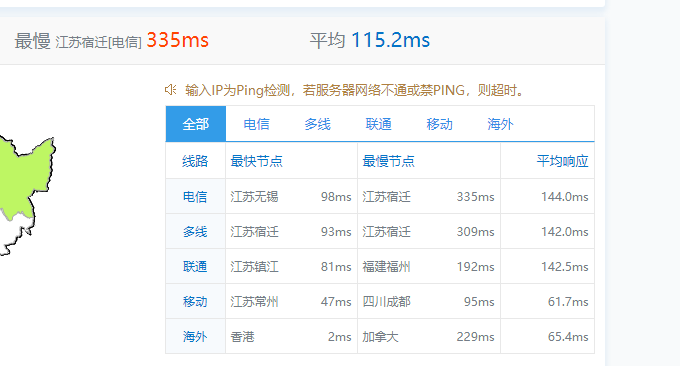Click the red 335ms slowest summary
This screenshot has width=680, height=366.
point(178,40)
